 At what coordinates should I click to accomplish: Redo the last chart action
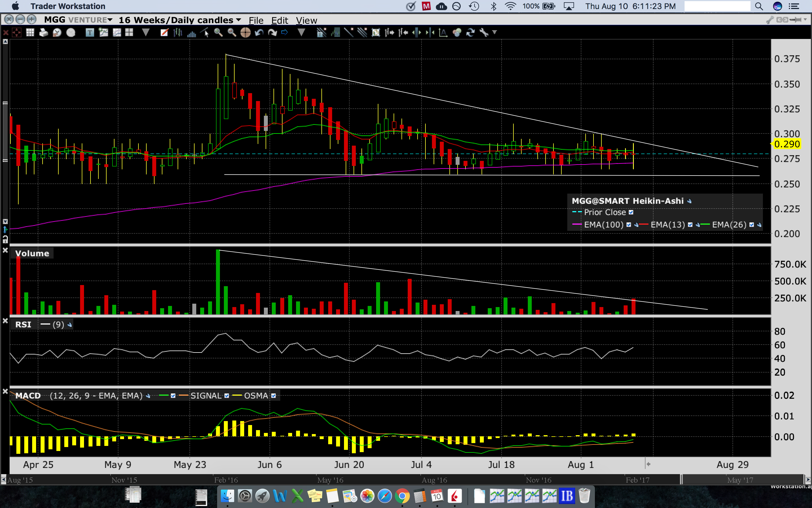click(272, 32)
